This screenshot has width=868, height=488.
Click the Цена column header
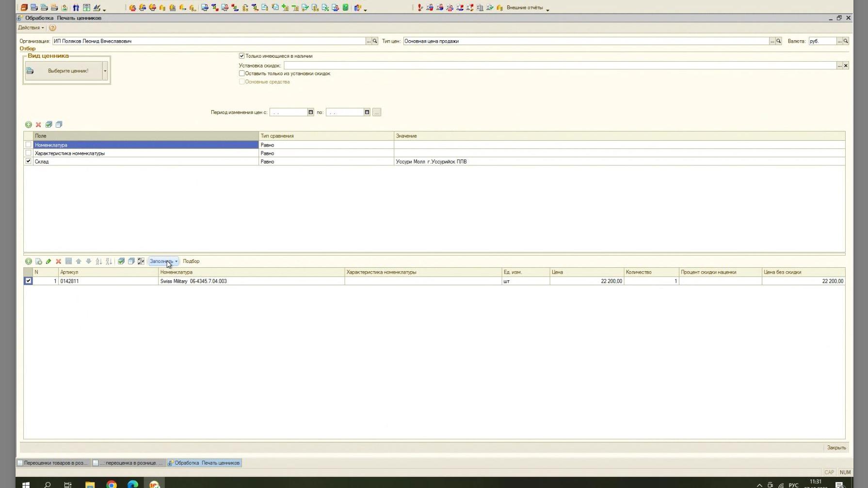click(587, 272)
